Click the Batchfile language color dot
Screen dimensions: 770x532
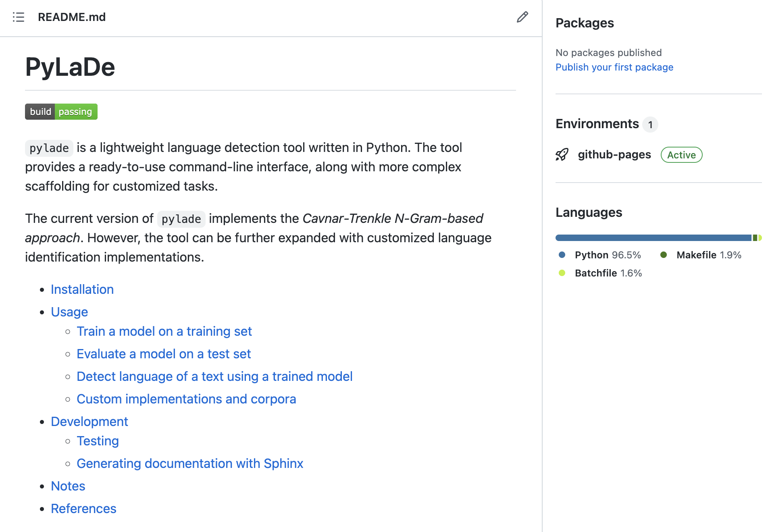[x=562, y=273]
